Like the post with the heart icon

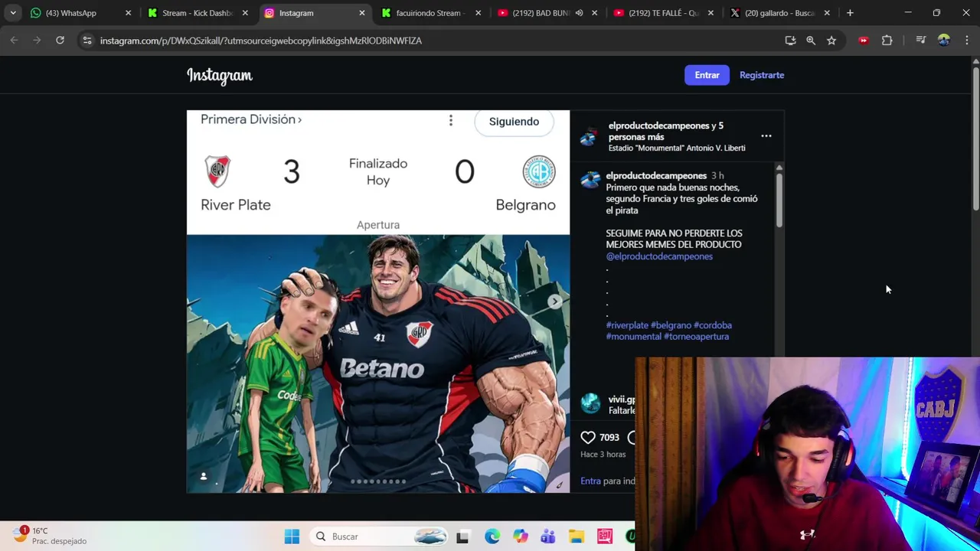[x=588, y=437]
